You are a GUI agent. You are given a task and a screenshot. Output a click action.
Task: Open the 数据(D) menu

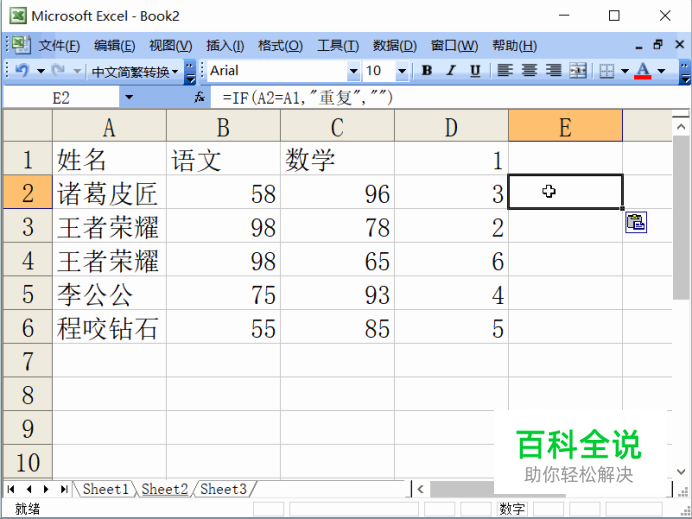395,45
